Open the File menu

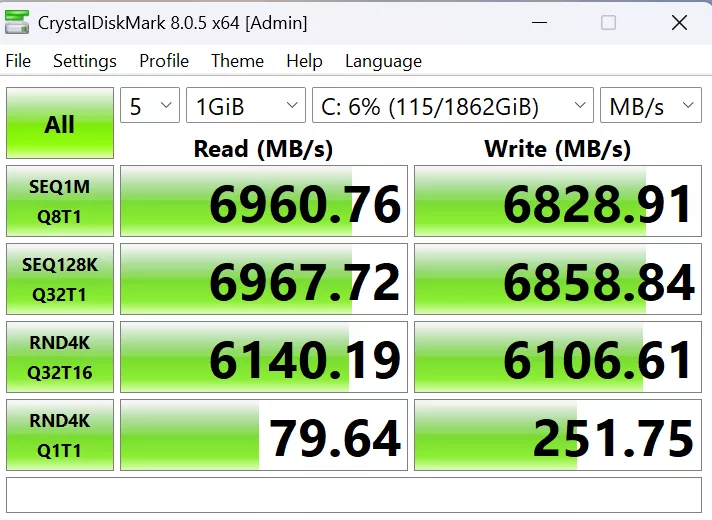[18, 61]
